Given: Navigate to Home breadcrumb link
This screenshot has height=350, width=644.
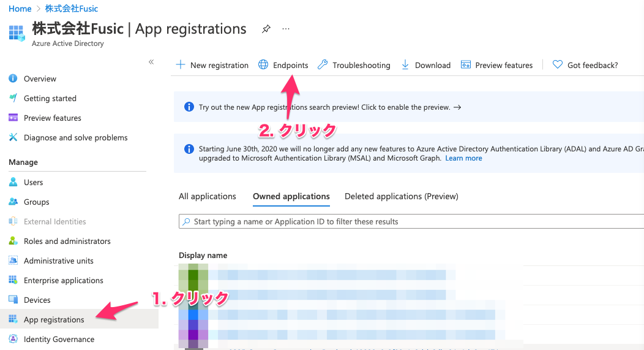Looking at the screenshot, I should pyautogui.click(x=20, y=9).
